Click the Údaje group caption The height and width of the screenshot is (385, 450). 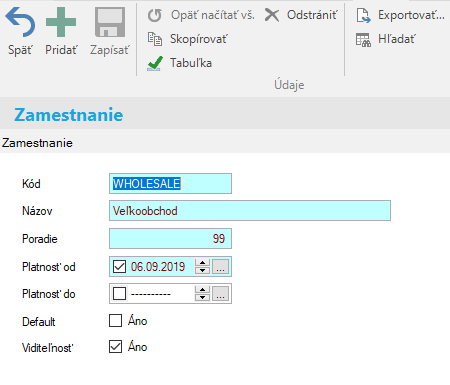tap(289, 85)
